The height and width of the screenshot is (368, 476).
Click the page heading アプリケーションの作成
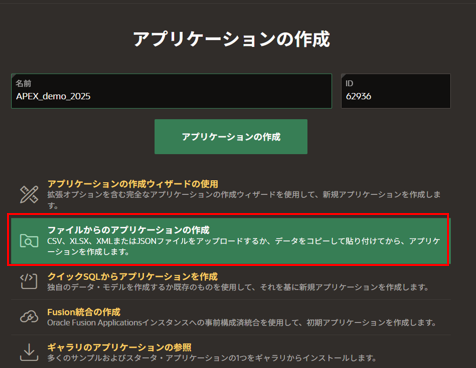pyautogui.click(x=232, y=39)
